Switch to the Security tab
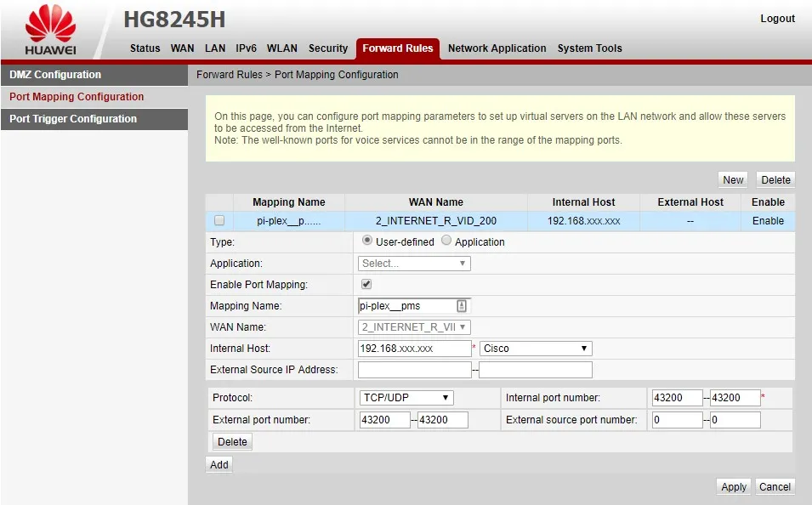The width and height of the screenshot is (812, 505). coord(328,48)
